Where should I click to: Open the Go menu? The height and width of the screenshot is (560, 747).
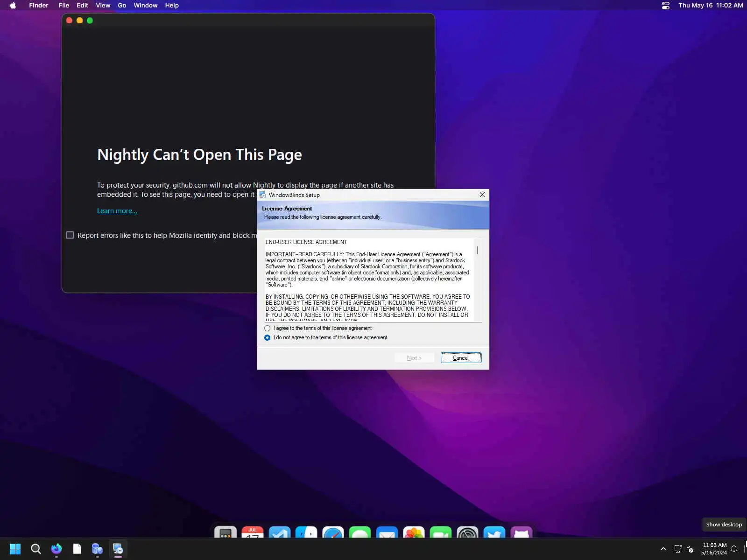(122, 6)
